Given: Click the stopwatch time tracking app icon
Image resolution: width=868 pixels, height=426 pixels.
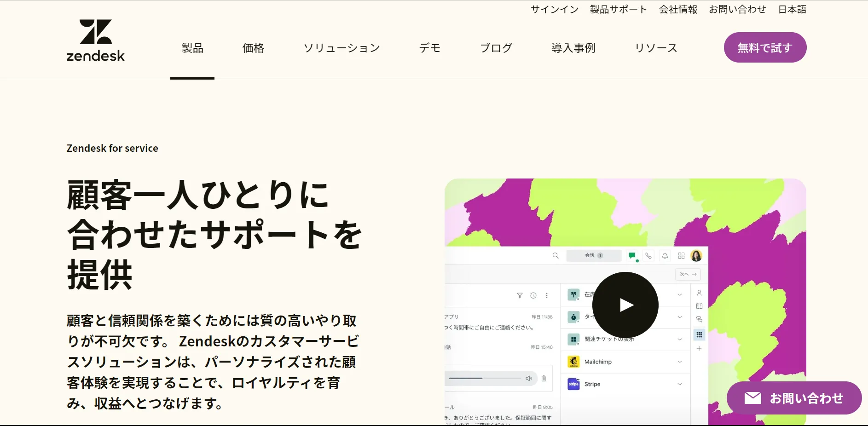Looking at the screenshot, I should [573, 317].
